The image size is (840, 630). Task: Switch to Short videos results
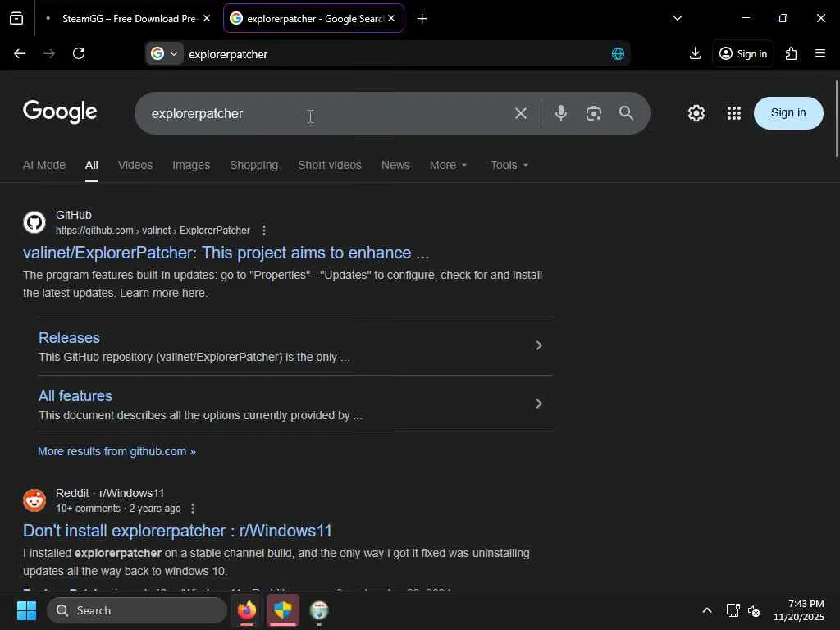(x=330, y=165)
